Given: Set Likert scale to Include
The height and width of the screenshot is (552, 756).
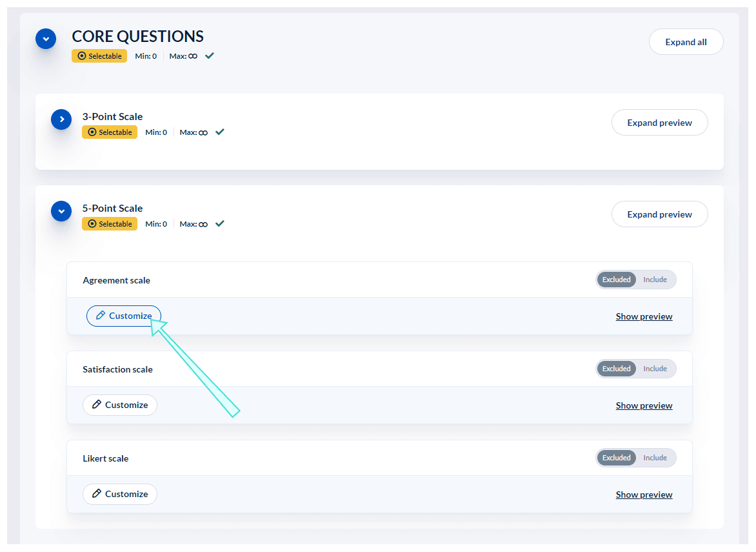Looking at the screenshot, I should click(x=655, y=458).
